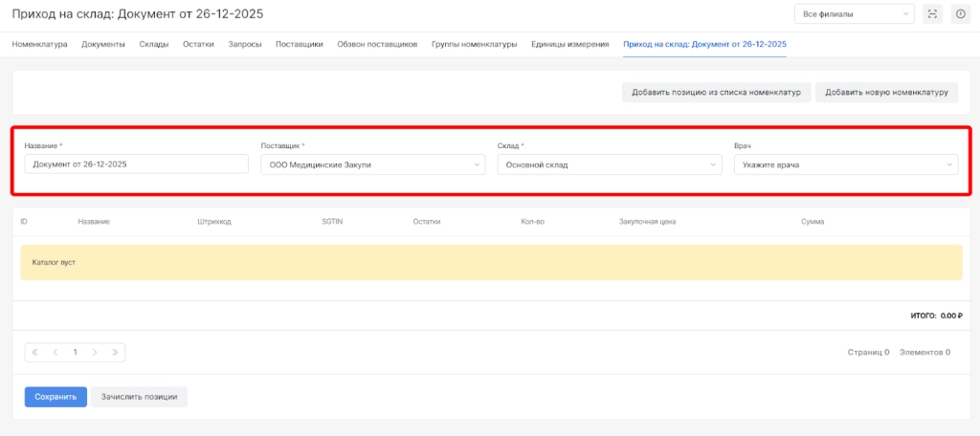
Task: Click the previous page arrow
Action: point(55,352)
